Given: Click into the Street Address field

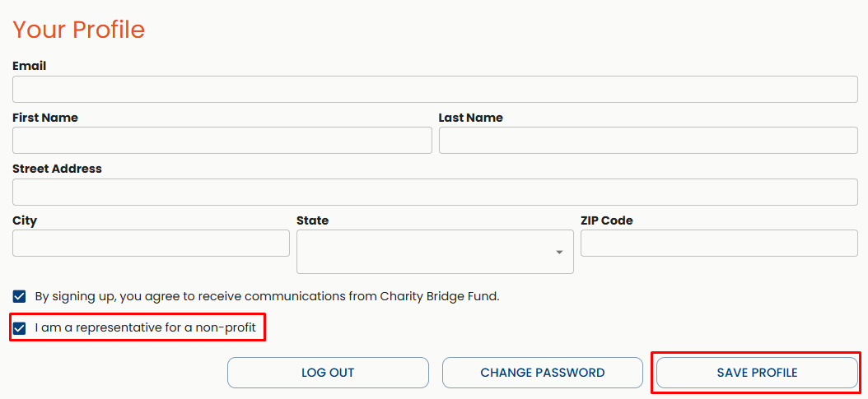Looking at the screenshot, I should coord(435,192).
